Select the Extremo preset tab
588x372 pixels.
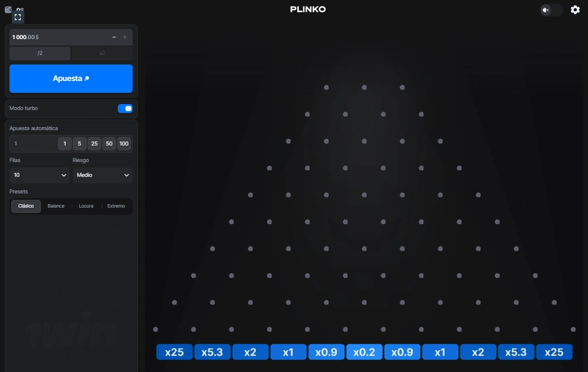pos(116,206)
